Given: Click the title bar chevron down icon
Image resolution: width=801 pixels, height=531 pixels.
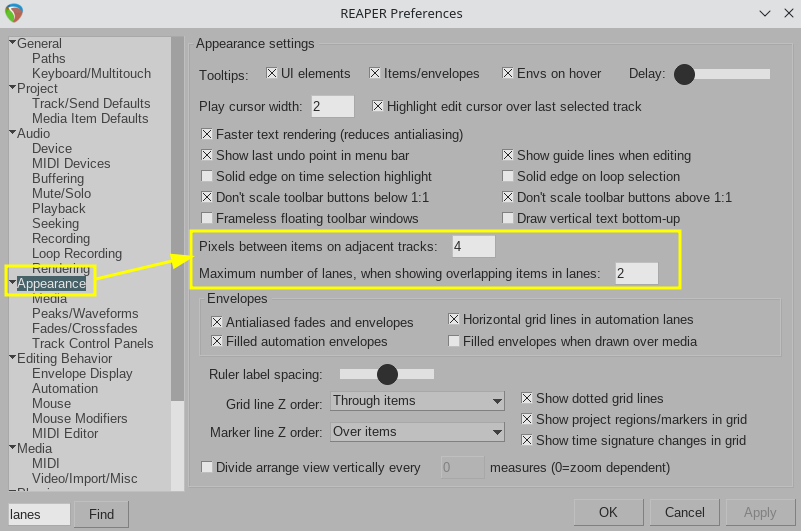Looking at the screenshot, I should point(765,13).
